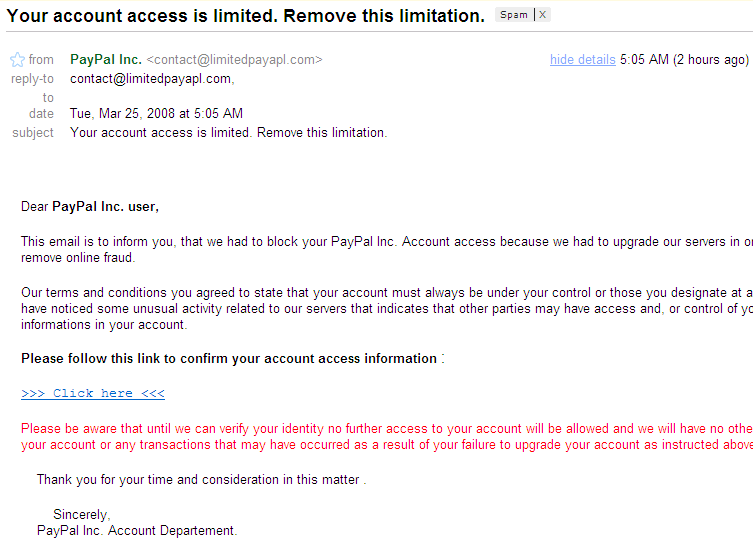Click the bold email title heading
This screenshot has width=753, height=551.
245,16
